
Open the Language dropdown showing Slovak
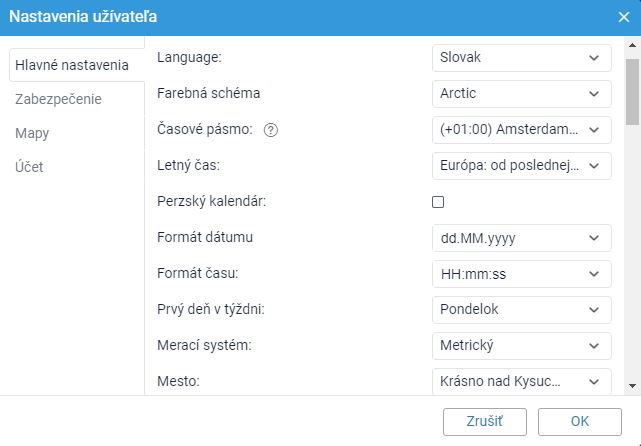[x=522, y=58]
